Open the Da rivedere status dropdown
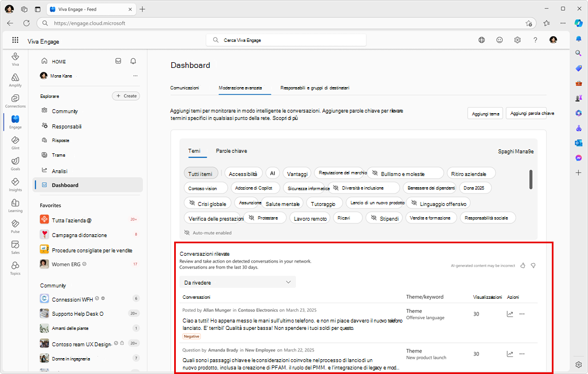This screenshot has height=374, width=588. (x=238, y=282)
